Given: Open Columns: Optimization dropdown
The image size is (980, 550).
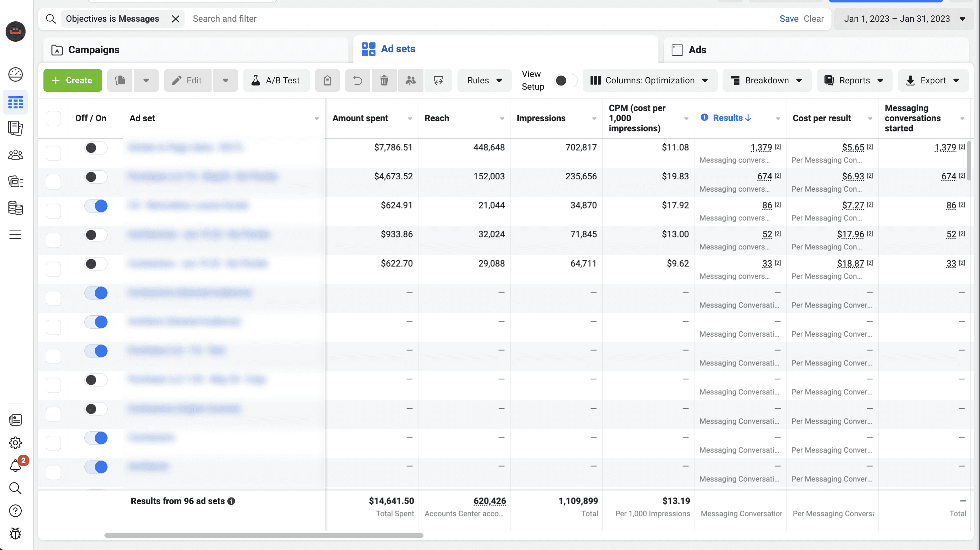Looking at the screenshot, I should pos(650,80).
